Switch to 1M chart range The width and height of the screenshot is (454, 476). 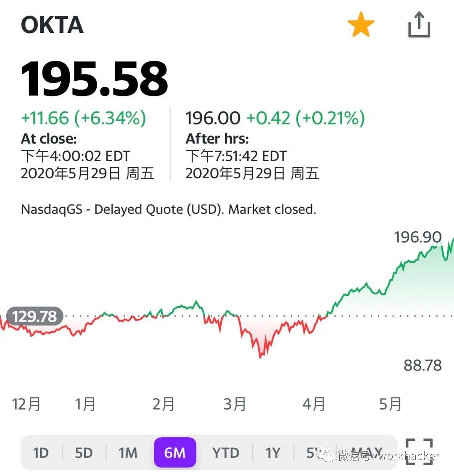pos(128,453)
